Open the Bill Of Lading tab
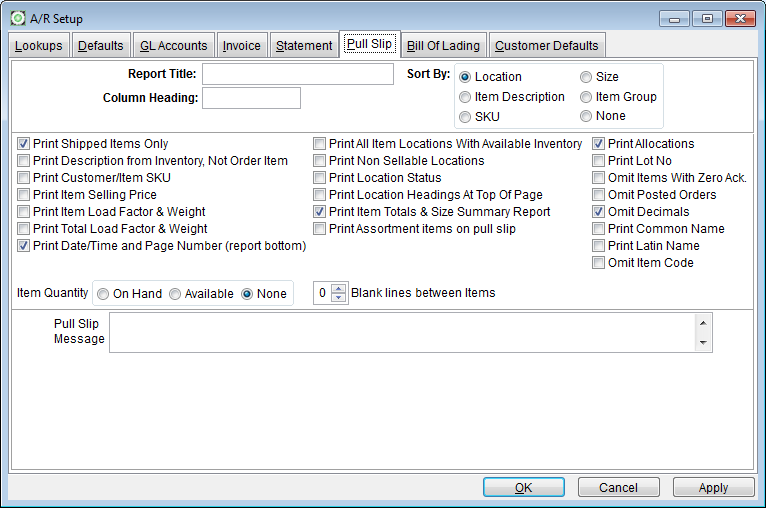Viewport: 766px width, 508px height. click(x=443, y=46)
